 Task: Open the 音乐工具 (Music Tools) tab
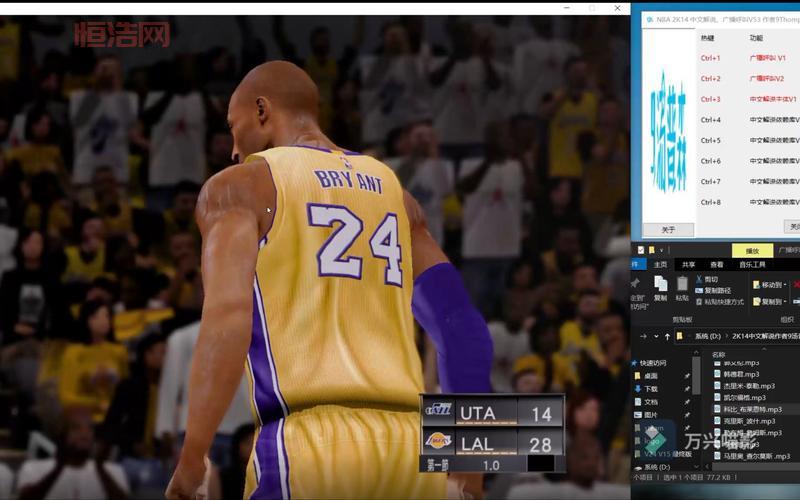[752, 264]
